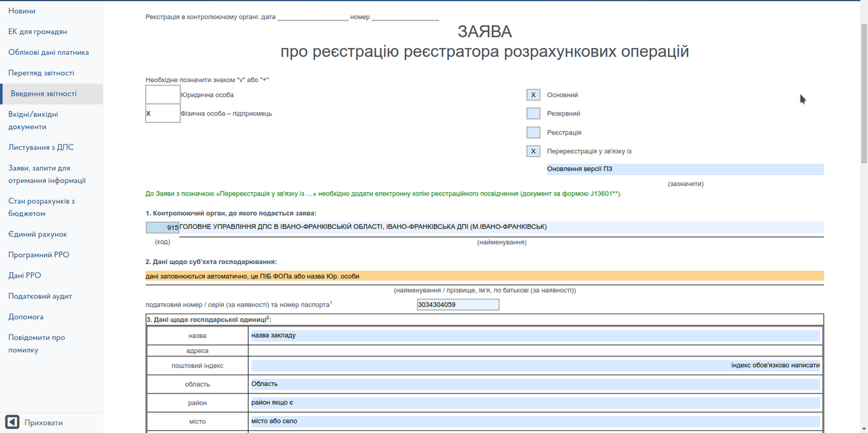This screenshot has width=868, height=433.
Task: Toggle the Основний checkbox
Action: click(533, 95)
